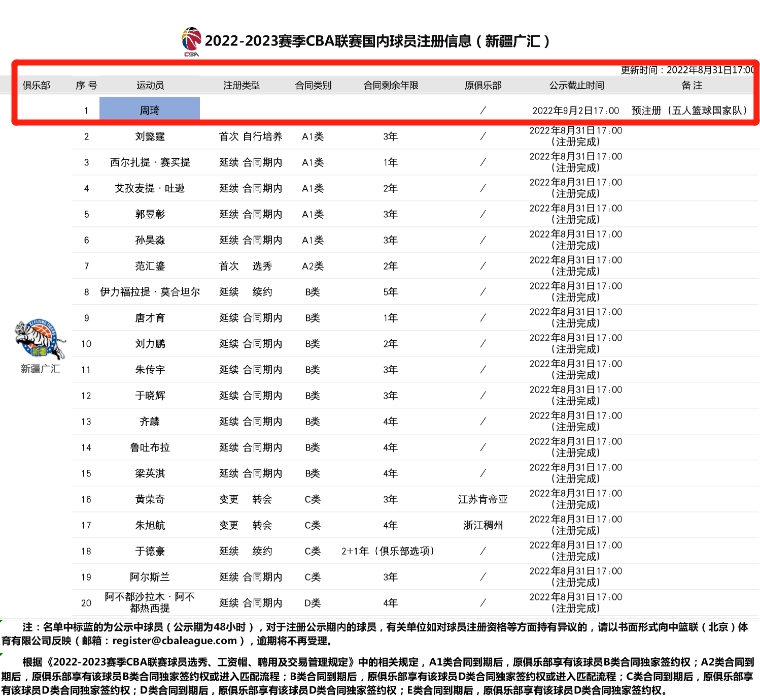
Task: Click the "B类" contract category in row 13
Action: tap(313, 422)
